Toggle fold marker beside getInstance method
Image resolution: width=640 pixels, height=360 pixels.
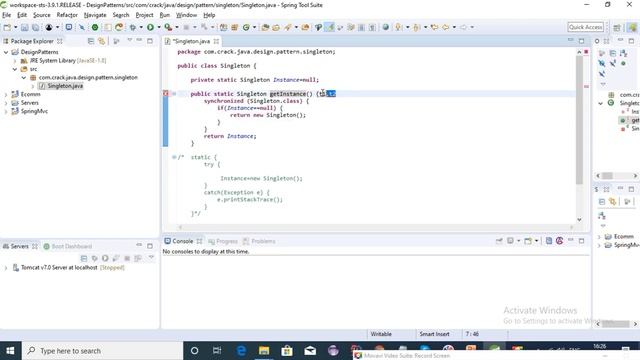point(174,93)
